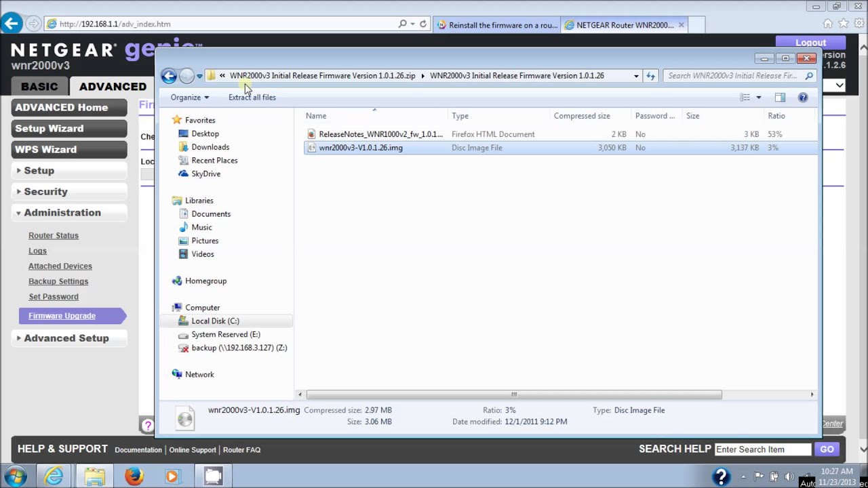Click the Explorer Forward arrow button

(x=186, y=76)
